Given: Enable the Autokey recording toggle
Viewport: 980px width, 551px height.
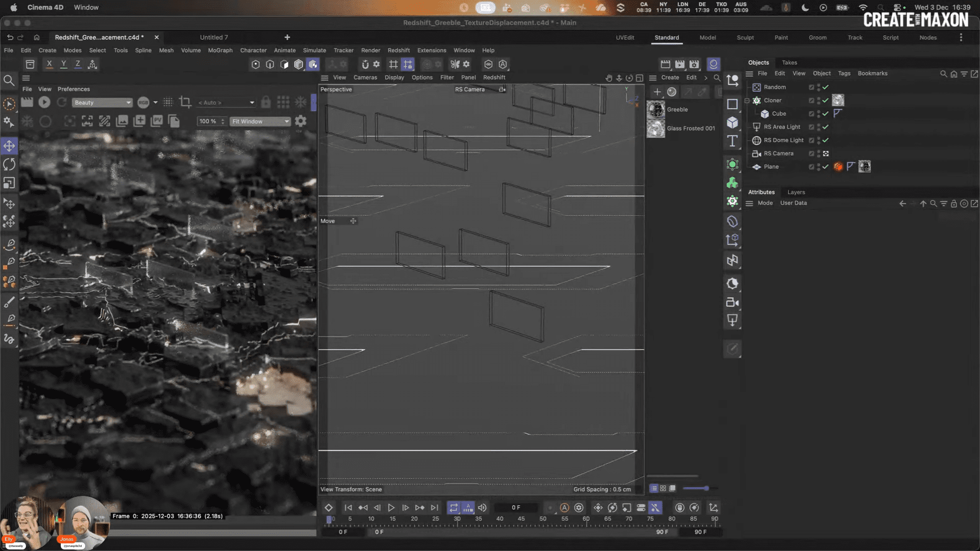Looking at the screenshot, I should (564, 508).
